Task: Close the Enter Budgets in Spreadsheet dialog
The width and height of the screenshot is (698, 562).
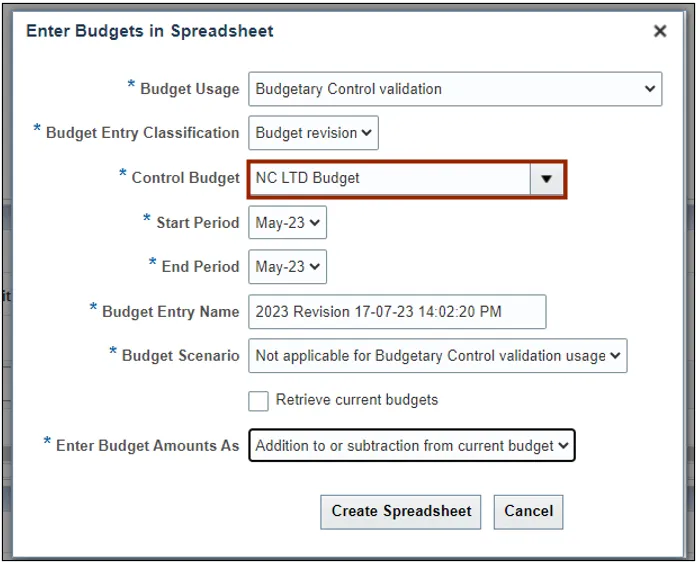Action: pos(660,32)
